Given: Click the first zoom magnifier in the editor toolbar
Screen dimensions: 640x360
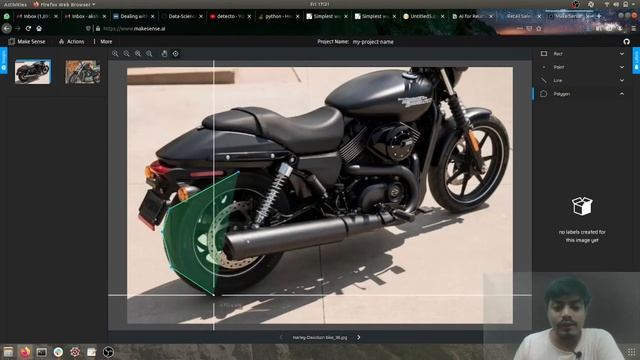Looking at the screenshot, I should tap(115, 53).
